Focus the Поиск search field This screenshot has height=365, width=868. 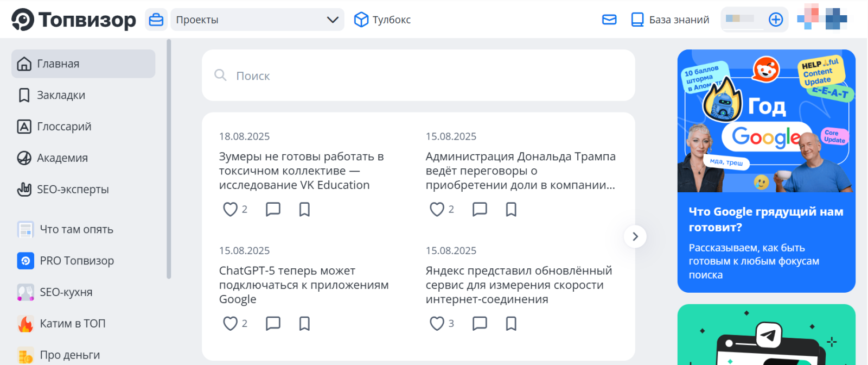coord(418,76)
